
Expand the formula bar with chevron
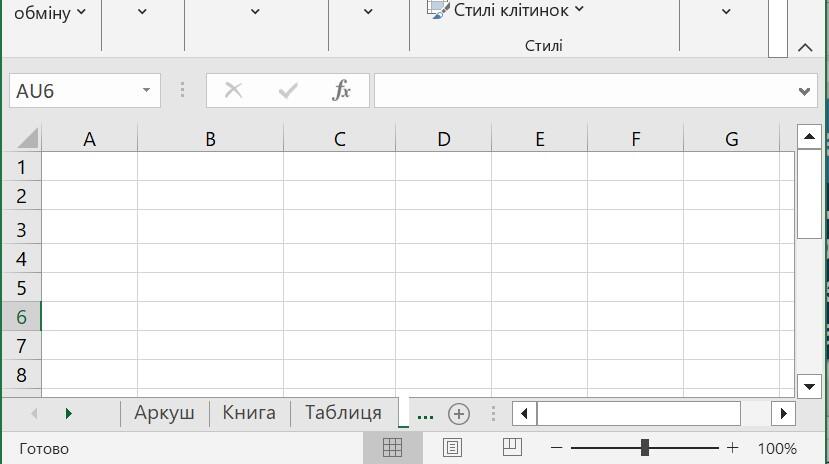(805, 91)
